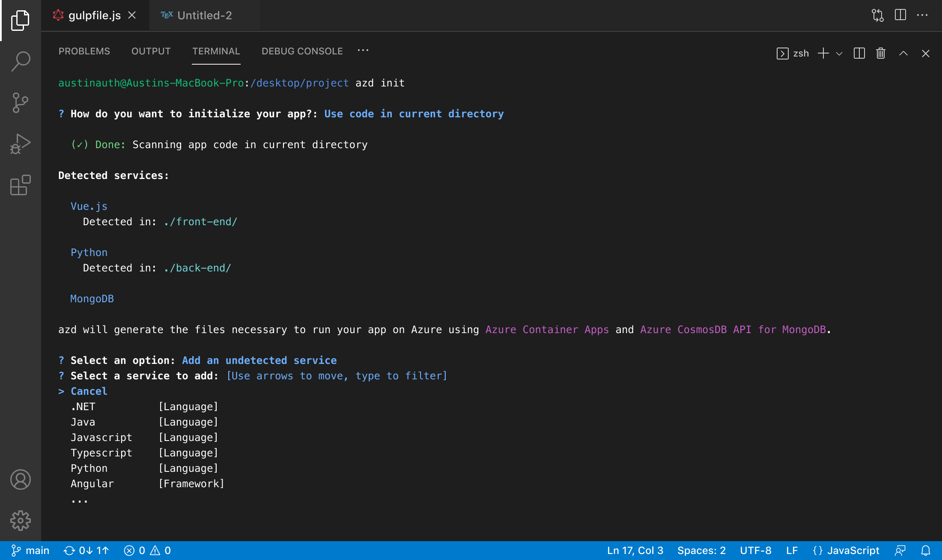
Task: Expand more panel actions ellipsis
Action: pos(363,51)
